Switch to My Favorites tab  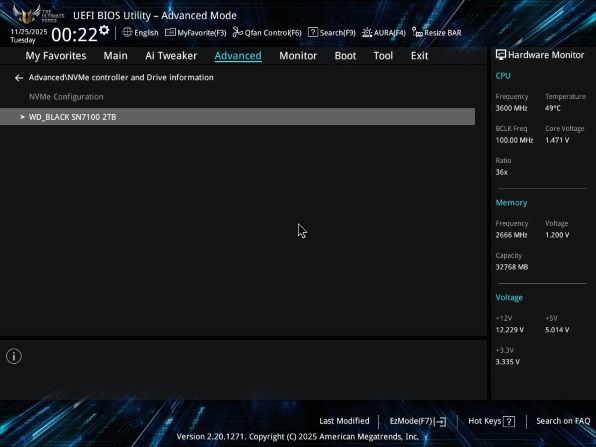click(x=56, y=56)
